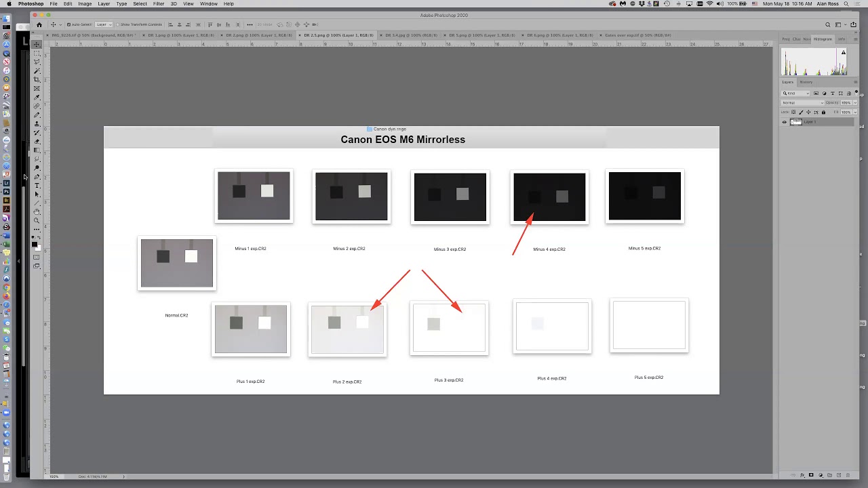Select the Crop tool
The image size is (868, 488).
point(37,79)
